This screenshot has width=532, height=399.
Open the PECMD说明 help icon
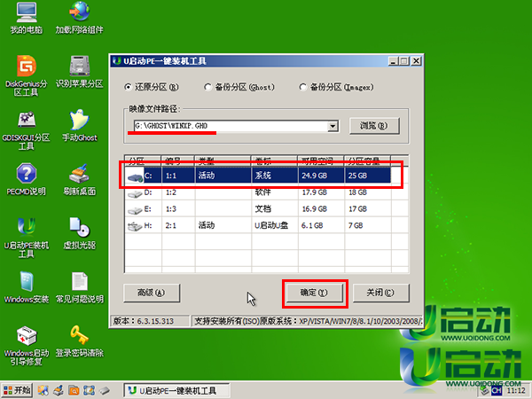27,179
